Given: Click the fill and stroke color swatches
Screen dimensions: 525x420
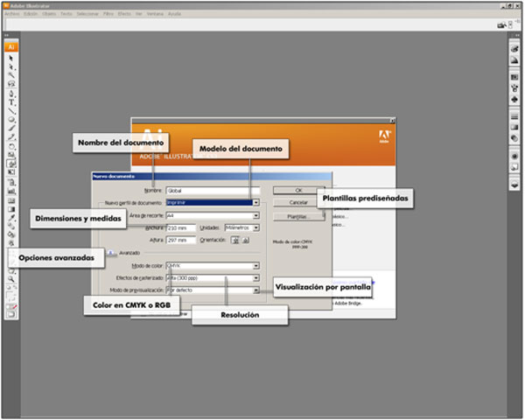Looking at the screenshot, I should (x=11, y=297).
